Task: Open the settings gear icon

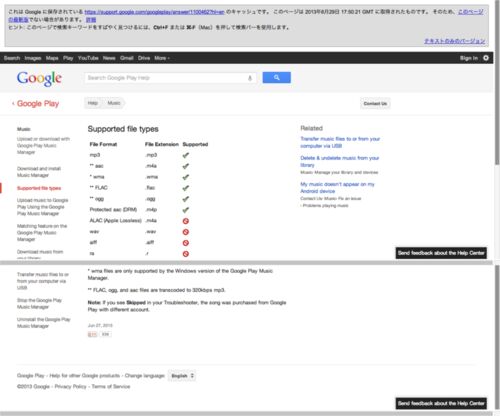Action: 486,58
